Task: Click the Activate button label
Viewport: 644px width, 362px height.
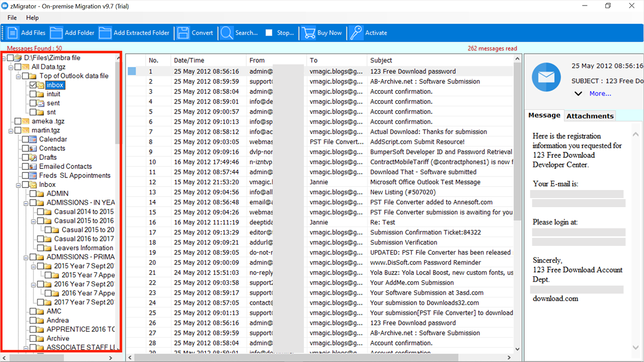Action: click(x=376, y=33)
